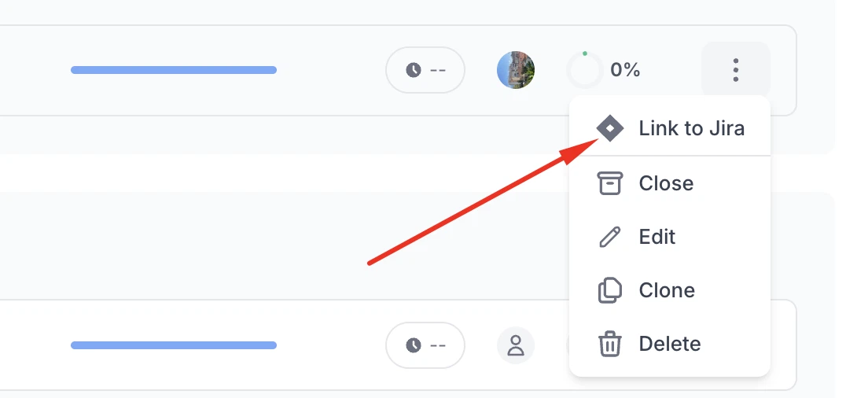Choose the Edit label in the context menu
Image resolution: width=868 pixels, height=398 pixels.
pos(657,237)
